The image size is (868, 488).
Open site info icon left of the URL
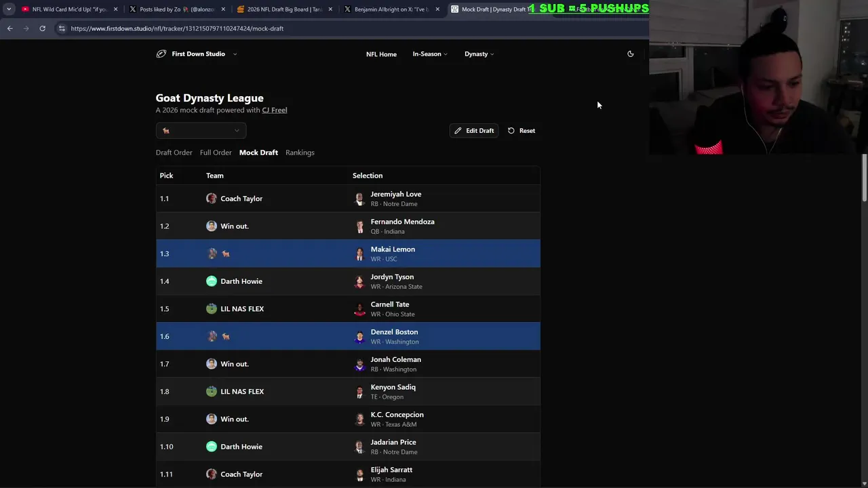point(62,28)
